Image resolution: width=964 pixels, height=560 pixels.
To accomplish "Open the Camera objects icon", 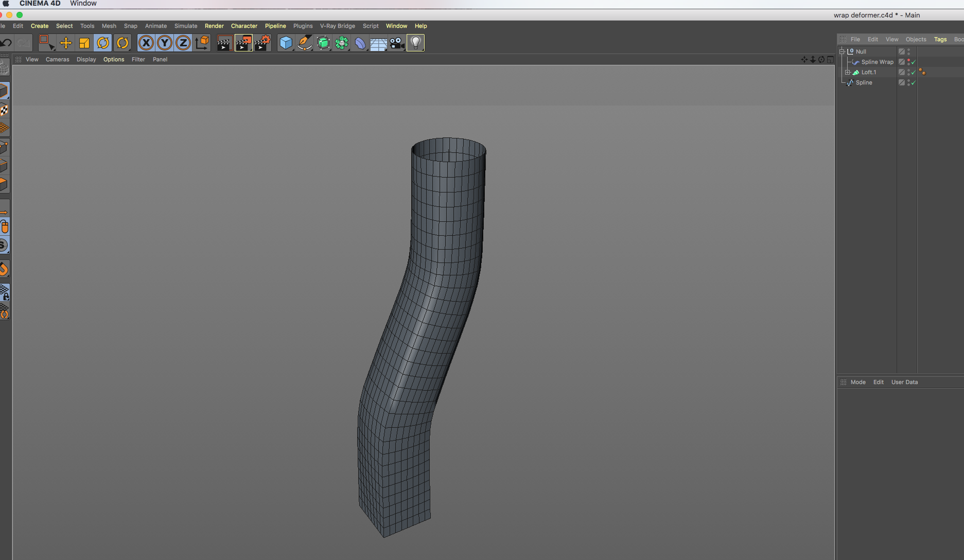I will tap(397, 43).
